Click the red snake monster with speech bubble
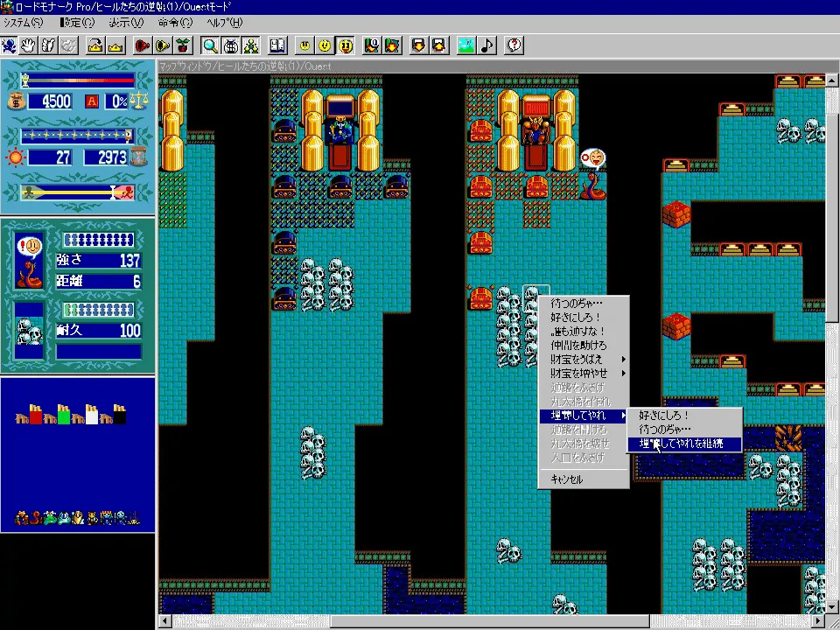Image resolution: width=840 pixels, height=630 pixels. pos(594,185)
